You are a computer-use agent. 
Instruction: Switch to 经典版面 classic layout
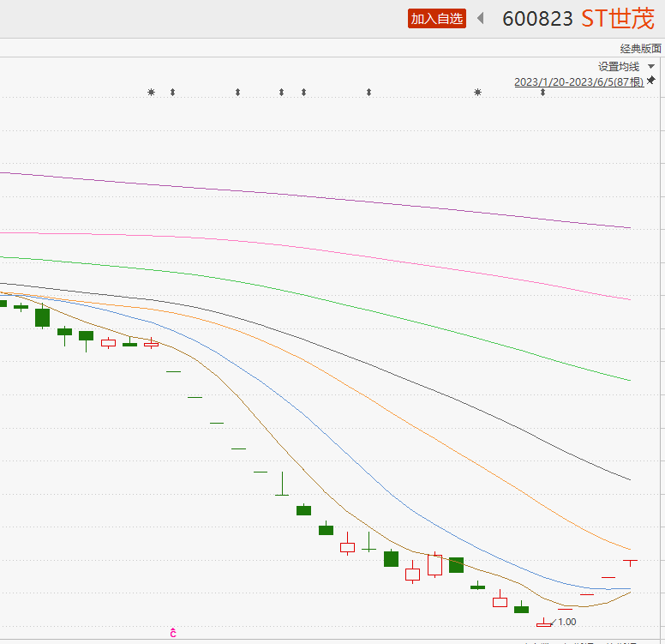tap(641, 49)
